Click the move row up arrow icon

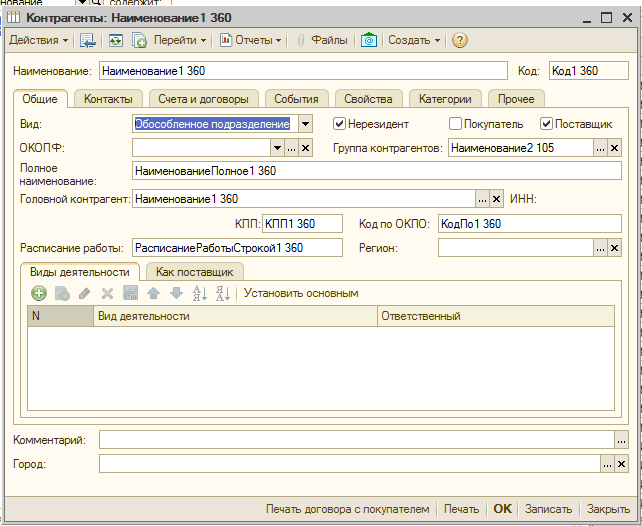(153, 293)
